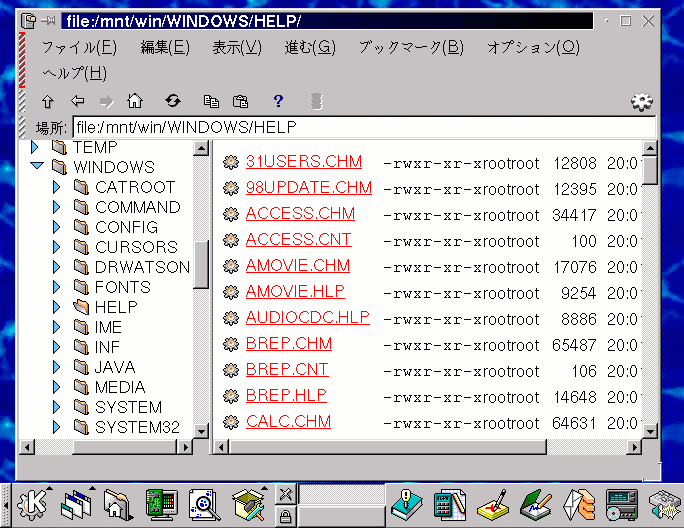
Task: Click the panel logout X button
Action: pyautogui.click(x=286, y=494)
